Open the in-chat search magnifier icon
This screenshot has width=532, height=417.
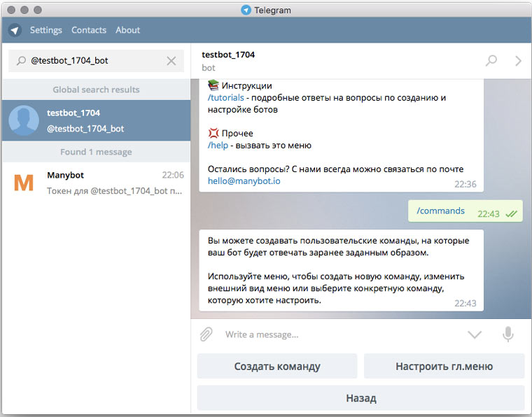point(491,61)
